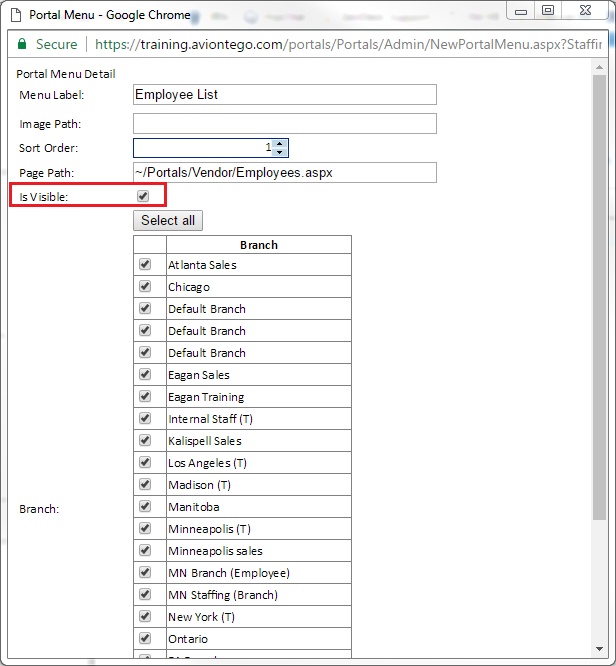Increase Sort Order with up arrow
This screenshot has height=666, width=616.
tap(280, 144)
